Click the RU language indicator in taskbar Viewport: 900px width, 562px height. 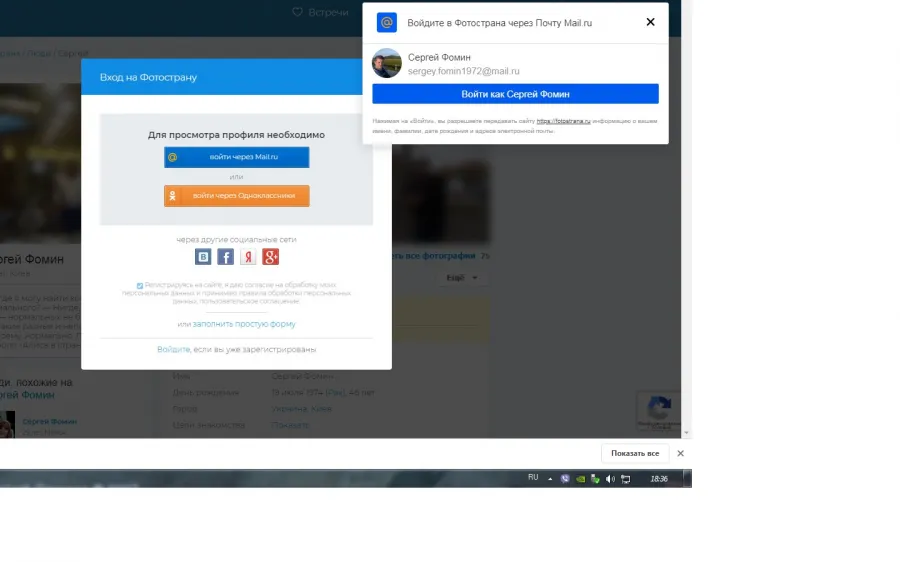point(533,478)
